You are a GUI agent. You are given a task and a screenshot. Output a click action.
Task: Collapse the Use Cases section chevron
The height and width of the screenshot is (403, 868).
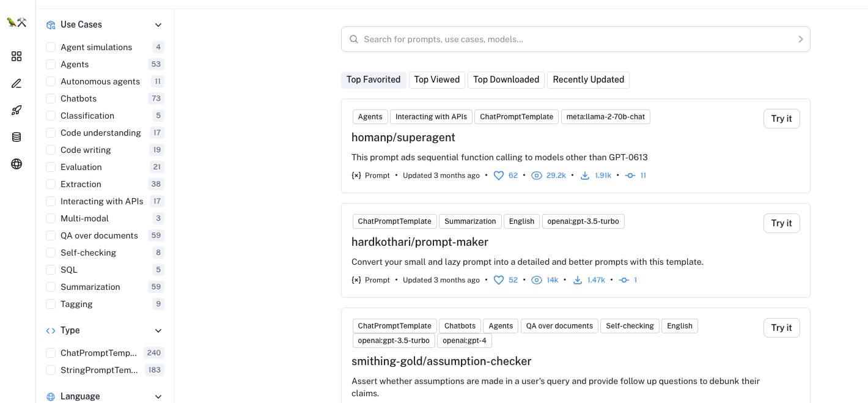(158, 25)
